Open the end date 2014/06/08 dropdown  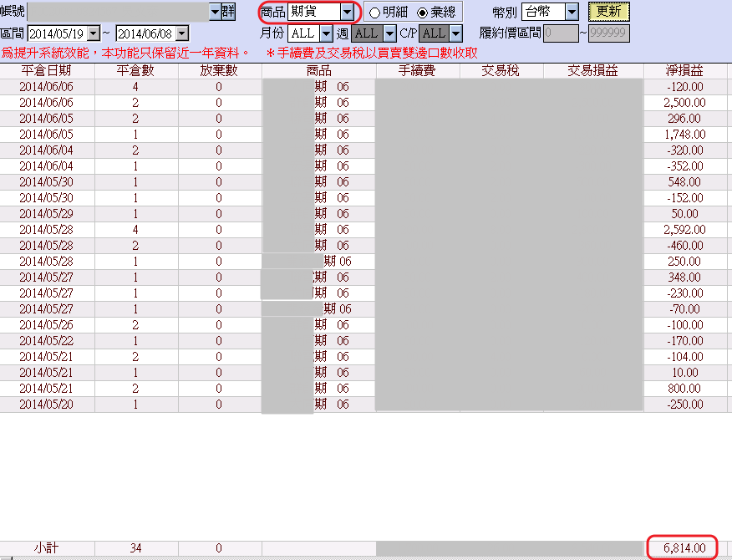[182, 33]
